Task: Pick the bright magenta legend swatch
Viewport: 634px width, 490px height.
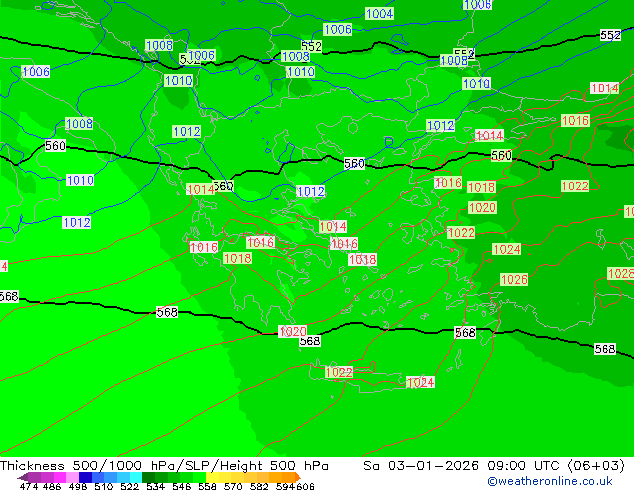Action: (60, 477)
